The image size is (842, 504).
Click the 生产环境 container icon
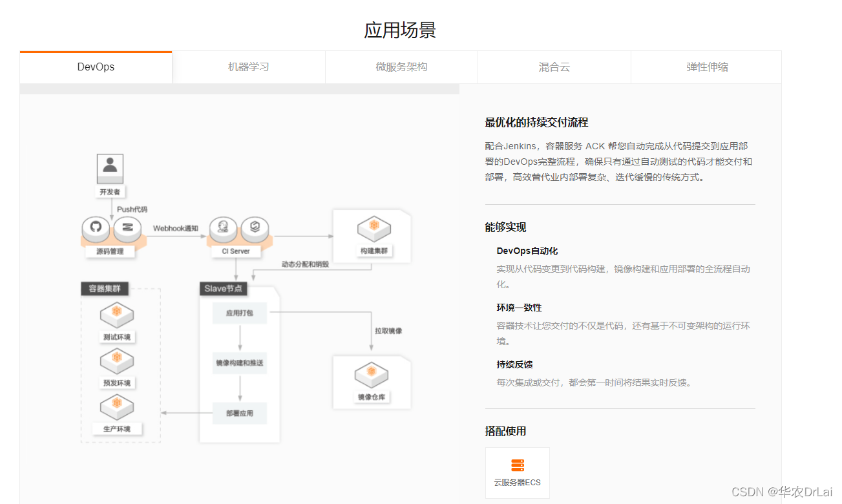tap(117, 406)
